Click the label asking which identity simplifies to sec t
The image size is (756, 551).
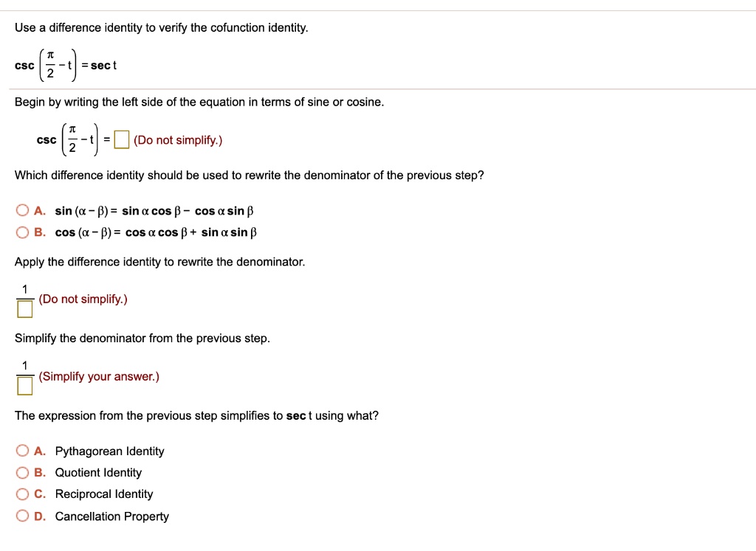(196, 415)
